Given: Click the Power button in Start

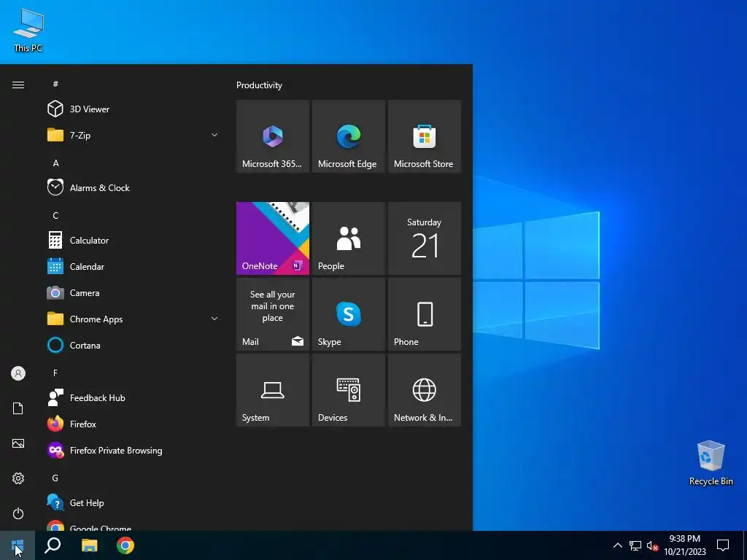Looking at the screenshot, I should (x=18, y=513).
